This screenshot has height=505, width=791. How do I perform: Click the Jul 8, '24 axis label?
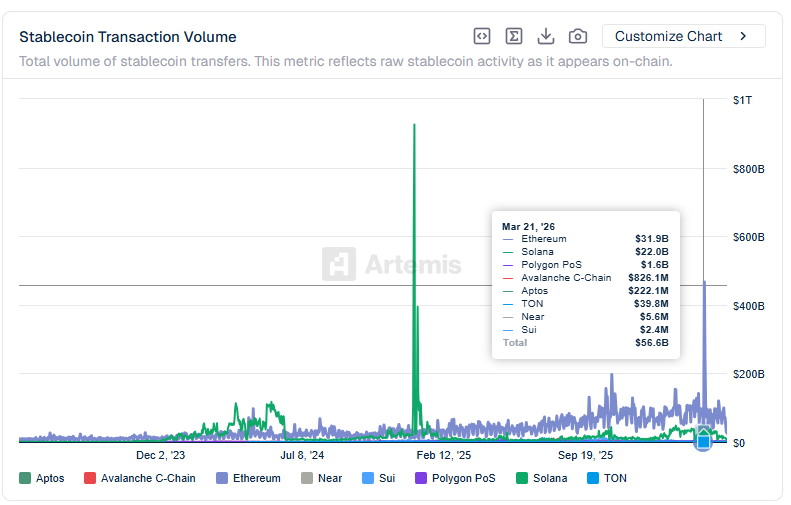[x=302, y=455]
